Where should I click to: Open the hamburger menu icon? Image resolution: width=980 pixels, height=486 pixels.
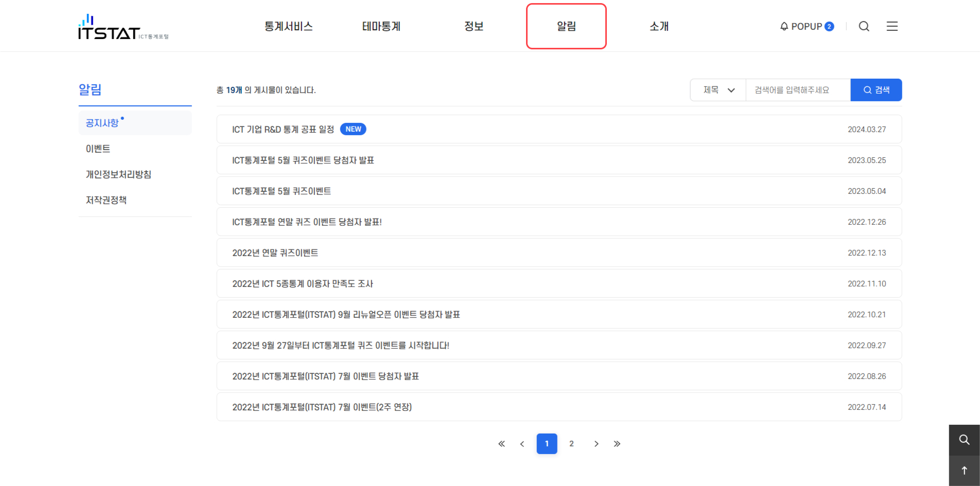(x=892, y=26)
